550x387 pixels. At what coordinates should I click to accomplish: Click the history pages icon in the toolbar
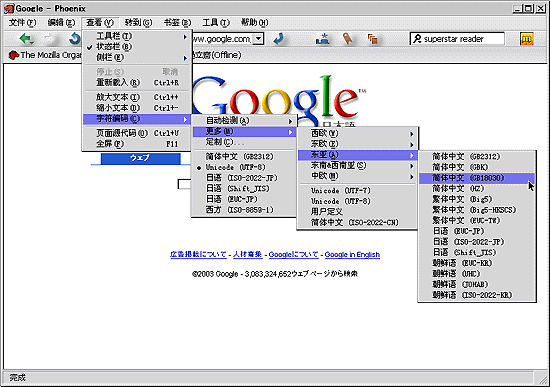(x=373, y=39)
